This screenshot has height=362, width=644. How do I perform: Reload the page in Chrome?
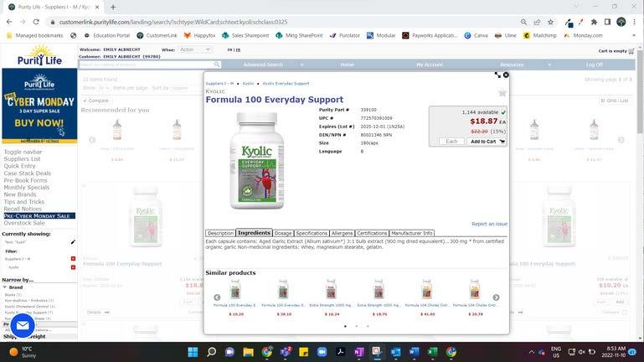36,22
